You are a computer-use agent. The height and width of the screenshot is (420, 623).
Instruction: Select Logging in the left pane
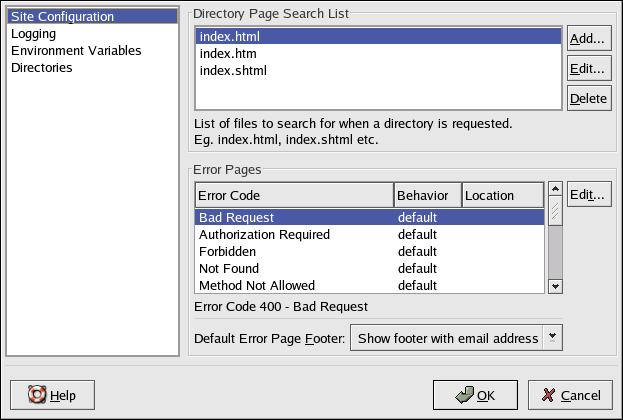(x=34, y=34)
